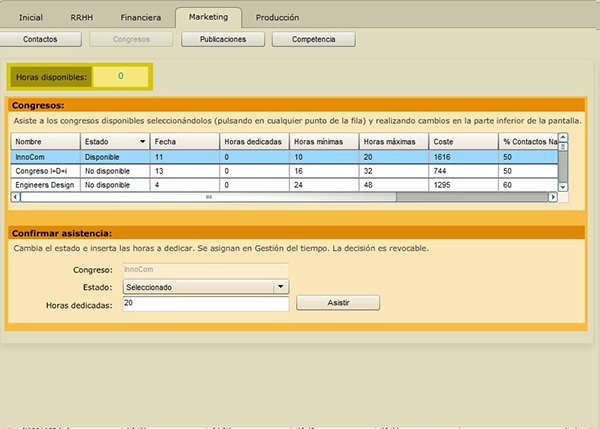Switch to the RRHH tab
600x429 pixels.
[83, 18]
